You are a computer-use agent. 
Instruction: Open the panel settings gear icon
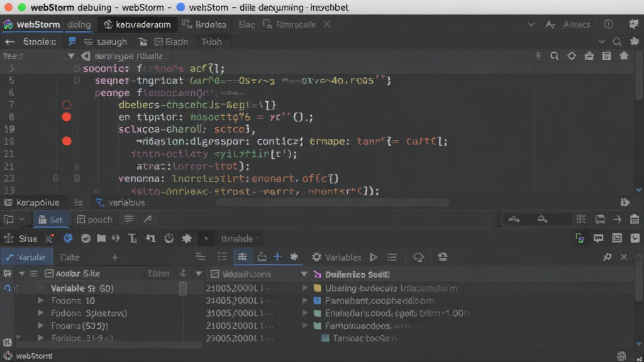click(608, 257)
